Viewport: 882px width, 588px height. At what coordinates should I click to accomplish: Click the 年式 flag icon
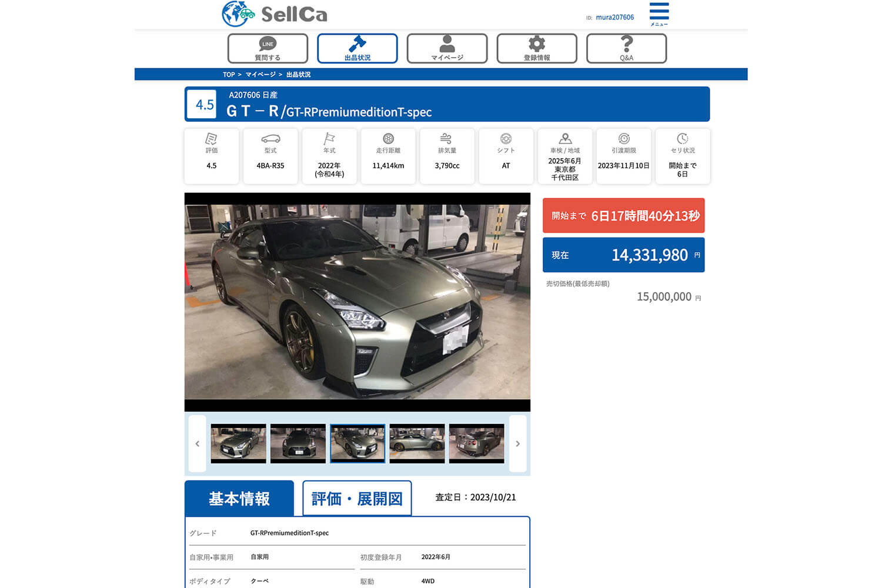tap(329, 139)
